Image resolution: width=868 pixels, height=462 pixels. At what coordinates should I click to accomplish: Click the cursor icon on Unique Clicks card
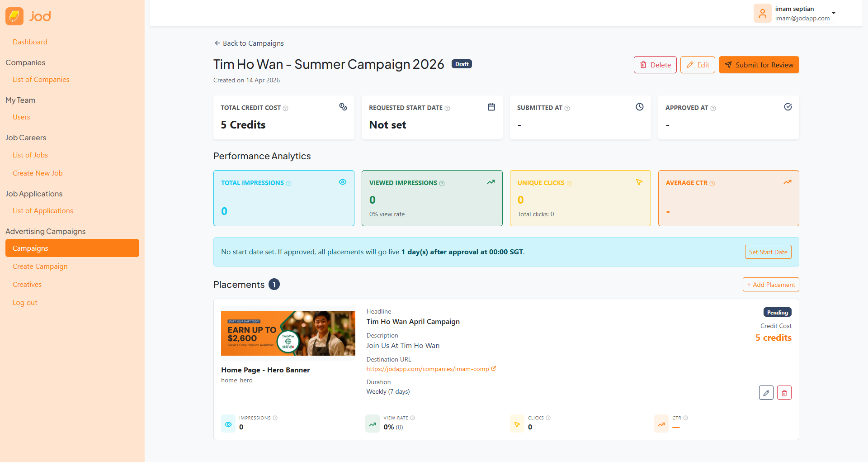(x=639, y=182)
